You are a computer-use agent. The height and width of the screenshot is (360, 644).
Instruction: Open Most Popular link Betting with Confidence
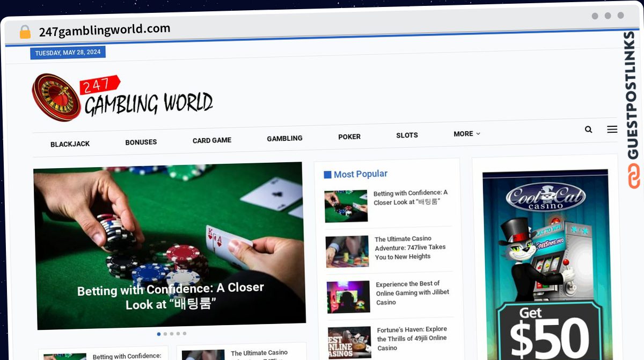pos(411,197)
